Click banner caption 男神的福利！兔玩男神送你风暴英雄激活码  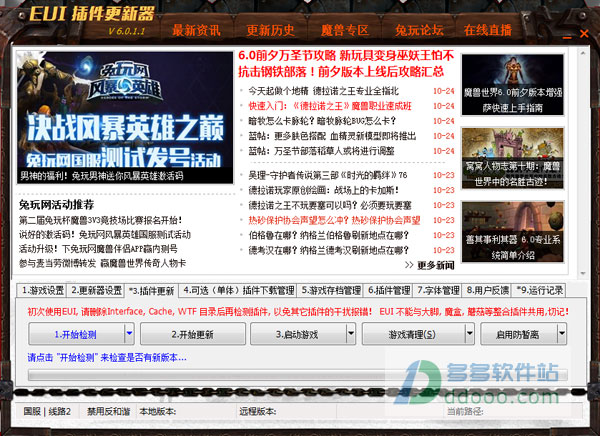pos(102,176)
